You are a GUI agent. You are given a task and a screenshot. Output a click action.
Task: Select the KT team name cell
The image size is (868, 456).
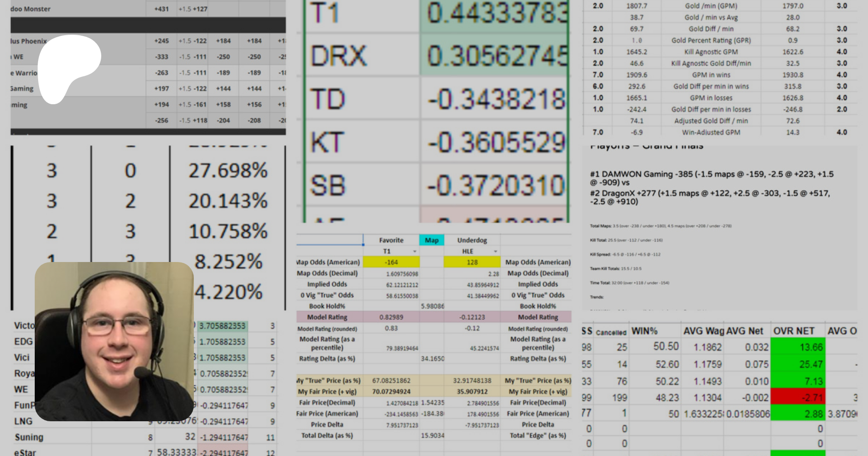328,143
